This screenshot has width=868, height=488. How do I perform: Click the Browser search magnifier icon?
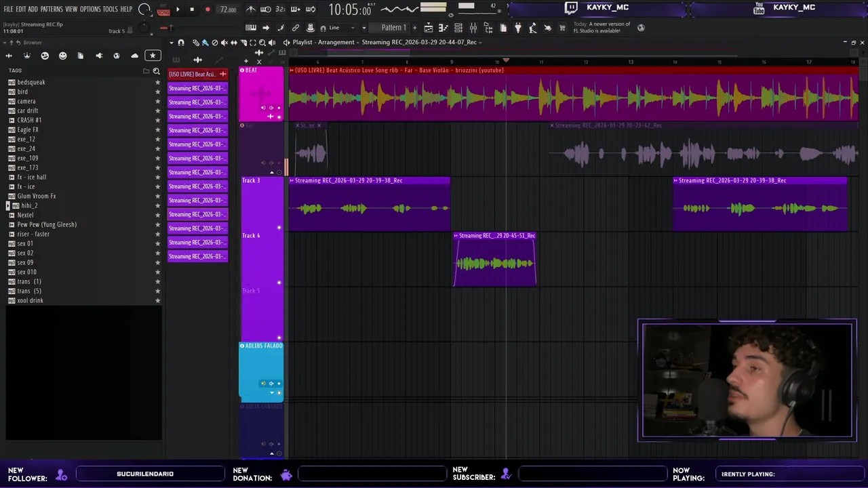156,71
